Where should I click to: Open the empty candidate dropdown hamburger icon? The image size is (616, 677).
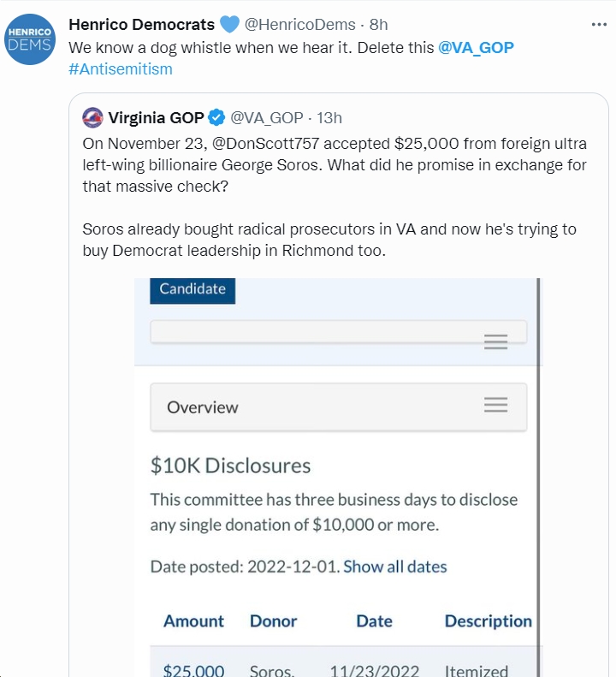click(495, 341)
